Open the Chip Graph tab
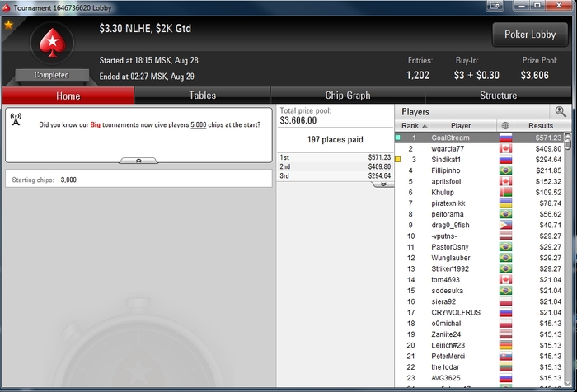This screenshot has height=392, width=577. click(x=348, y=96)
